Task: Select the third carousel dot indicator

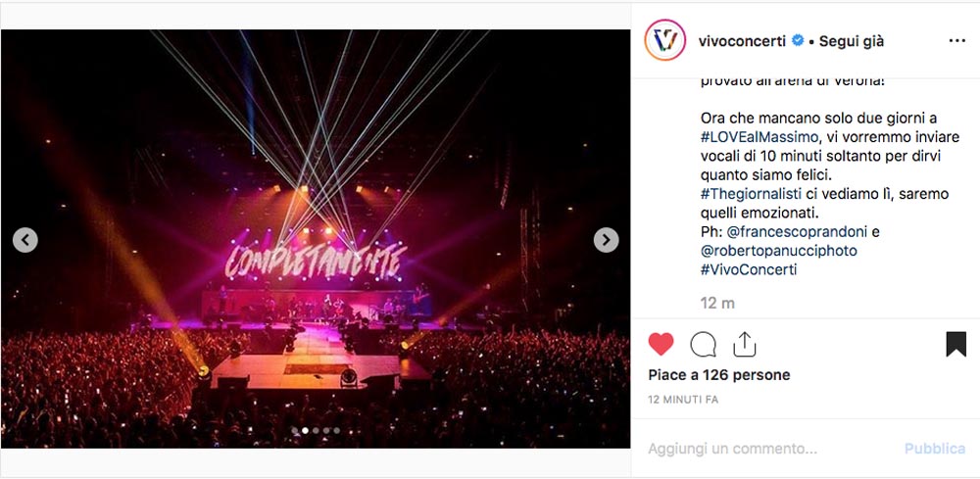Action: click(x=316, y=430)
